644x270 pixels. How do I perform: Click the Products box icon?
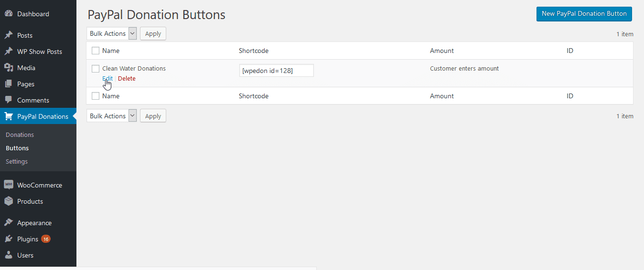[x=9, y=201]
